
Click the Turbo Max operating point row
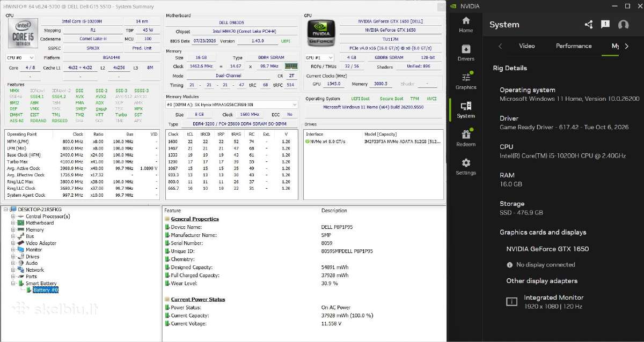(x=83, y=161)
